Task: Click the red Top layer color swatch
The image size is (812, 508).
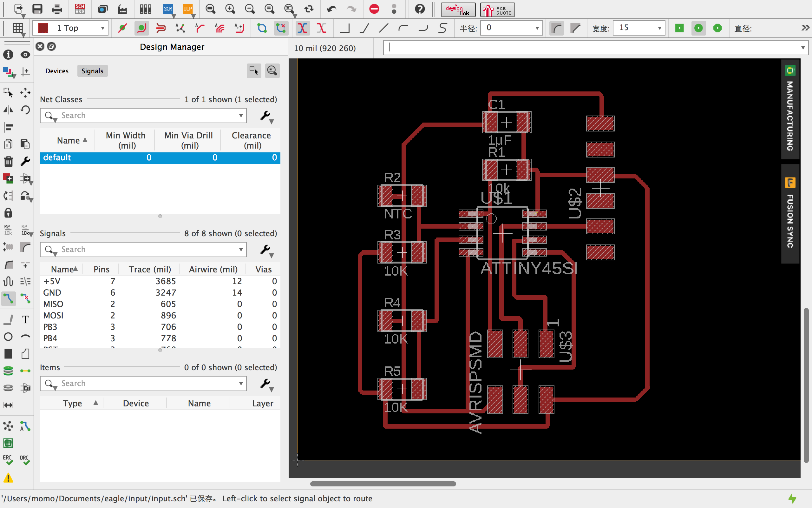Action: tap(43, 28)
